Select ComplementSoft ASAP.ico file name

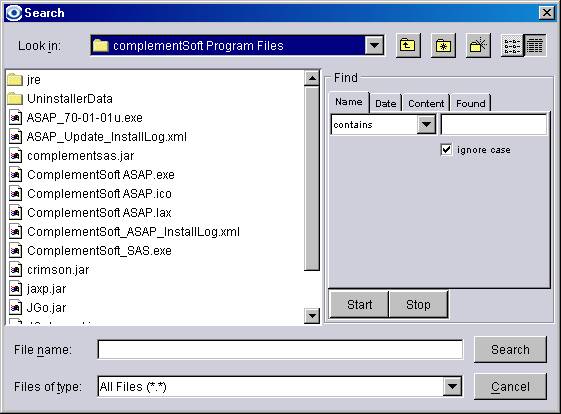99,194
